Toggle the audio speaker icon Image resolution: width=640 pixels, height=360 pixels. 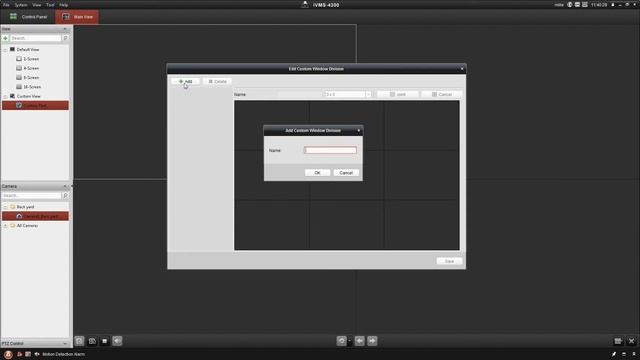pos(117,341)
